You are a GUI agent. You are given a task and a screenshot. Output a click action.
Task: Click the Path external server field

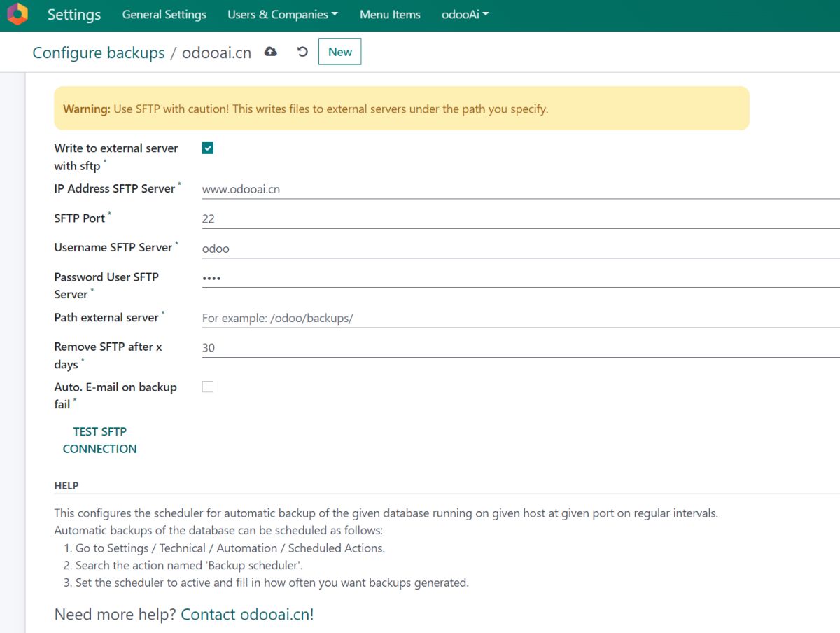pos(518,318)
